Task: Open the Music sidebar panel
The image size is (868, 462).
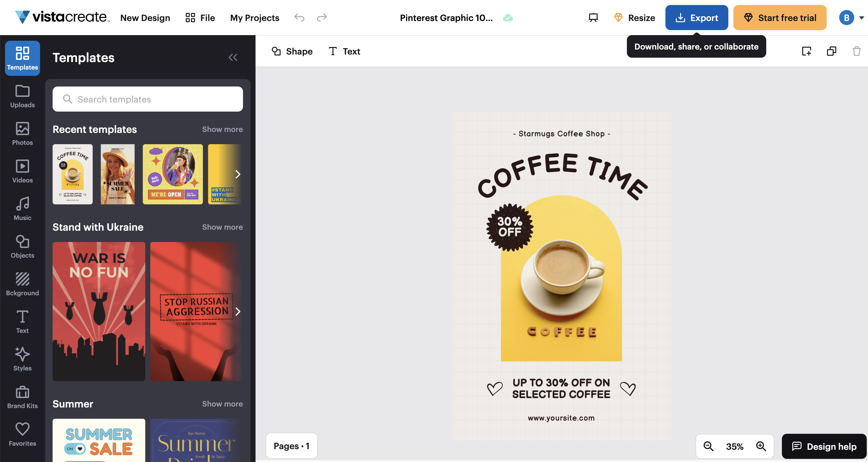Action: (22, 209)
